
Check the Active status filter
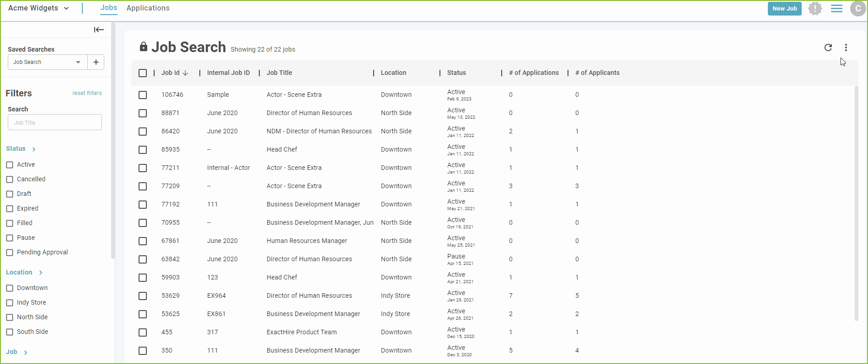pos(10,165)
